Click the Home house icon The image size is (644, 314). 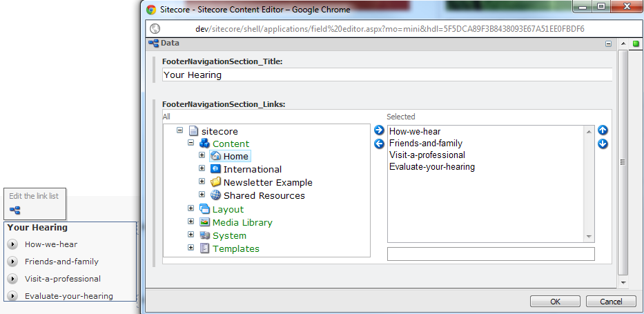(215, 156)
